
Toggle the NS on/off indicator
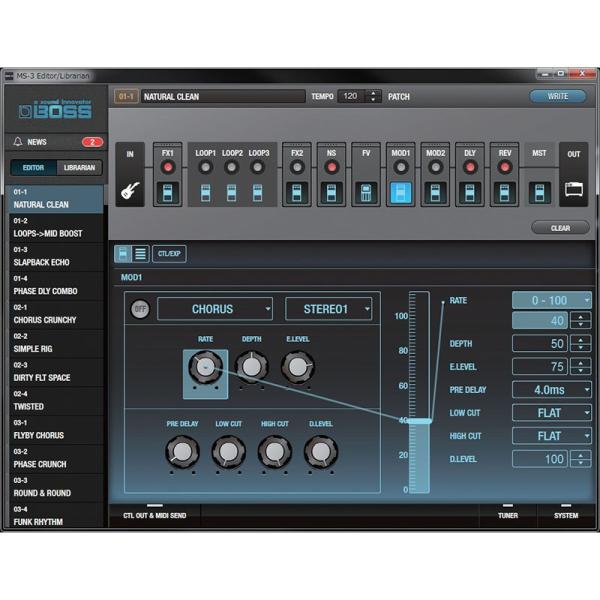331,167
